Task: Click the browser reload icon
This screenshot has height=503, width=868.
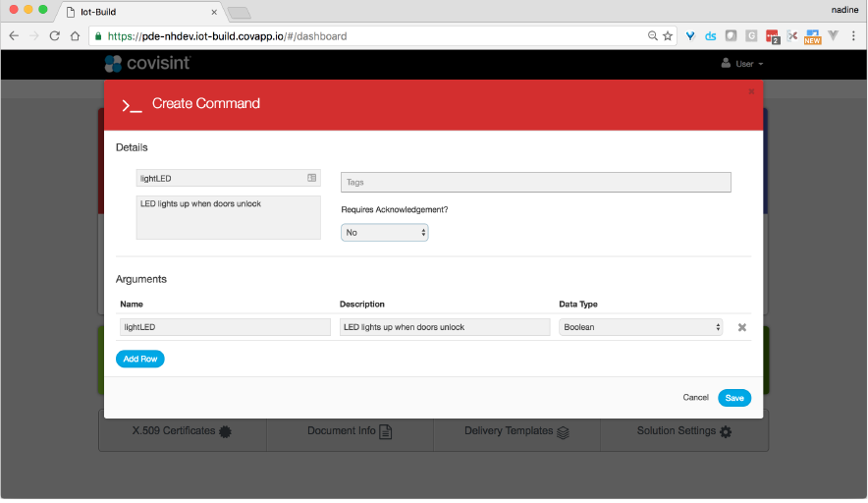Action: (x=54, y=35)
